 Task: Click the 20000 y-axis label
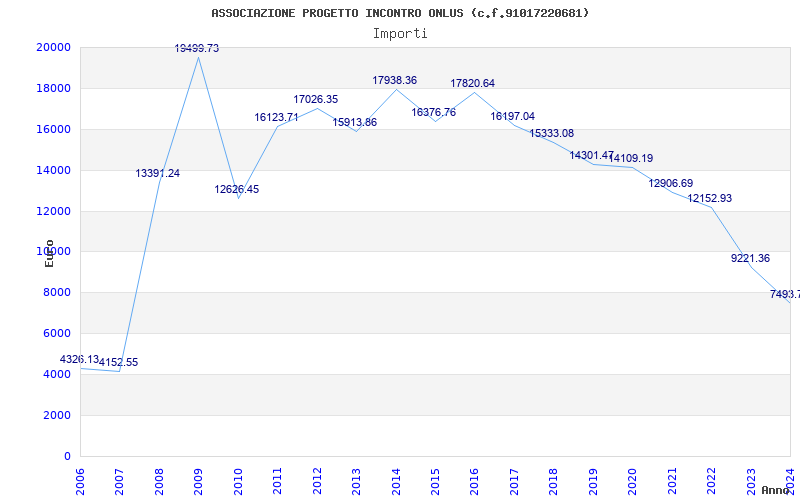53,47
